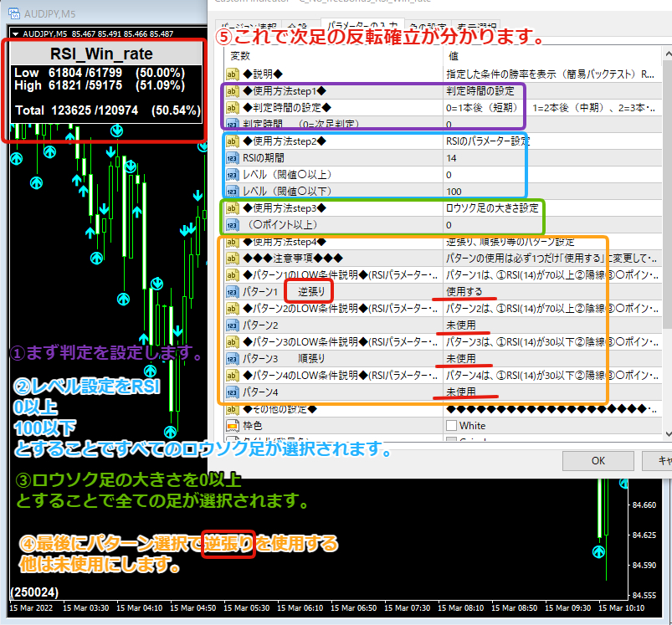This screenshot has height=625, width=672.
Task: Click the parameter list scrollbar down arrow
Action: coord(667,433)
